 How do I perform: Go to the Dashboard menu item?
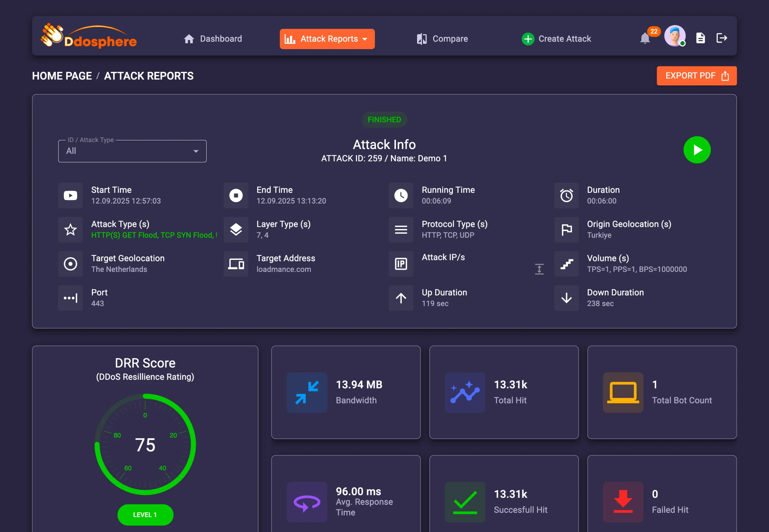213,39
